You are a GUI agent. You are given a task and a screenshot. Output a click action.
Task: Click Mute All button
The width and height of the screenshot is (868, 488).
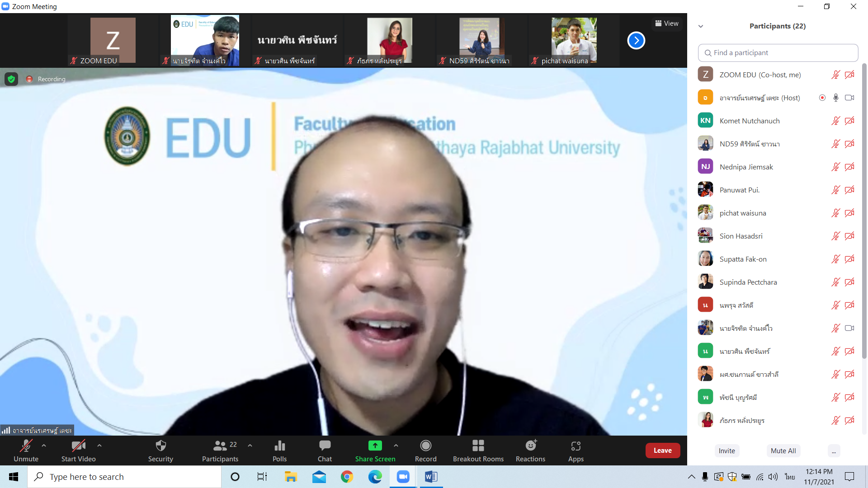tap(783, 450)
